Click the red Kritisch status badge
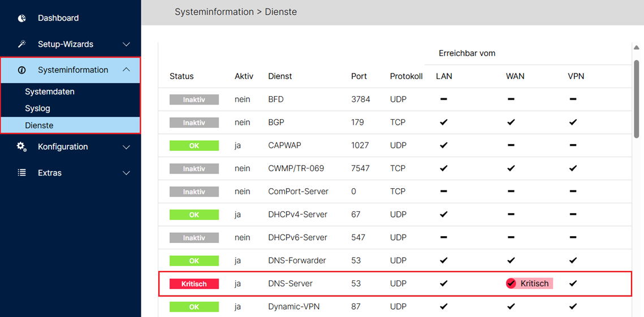The image size is (644, 317). pyautogui.click(x=194, y=284)
